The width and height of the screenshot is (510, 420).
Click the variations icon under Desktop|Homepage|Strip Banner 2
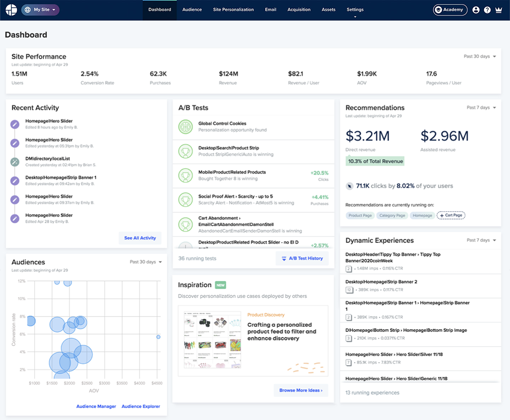point(349,290)
